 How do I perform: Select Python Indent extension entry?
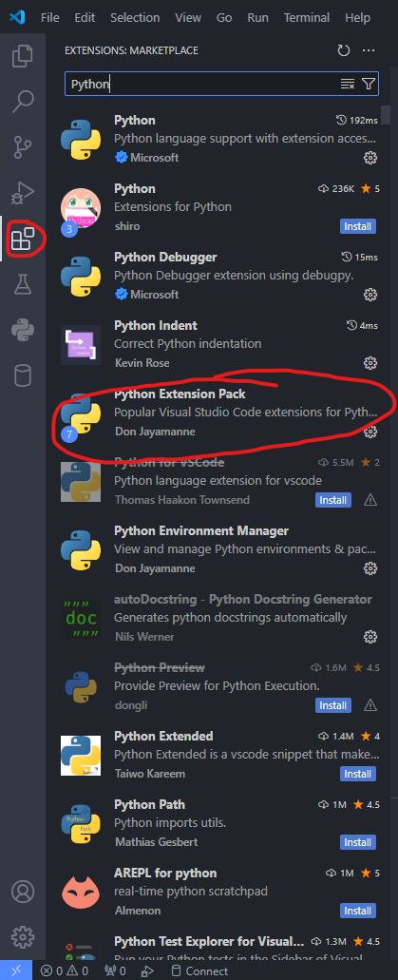point(220,344)
